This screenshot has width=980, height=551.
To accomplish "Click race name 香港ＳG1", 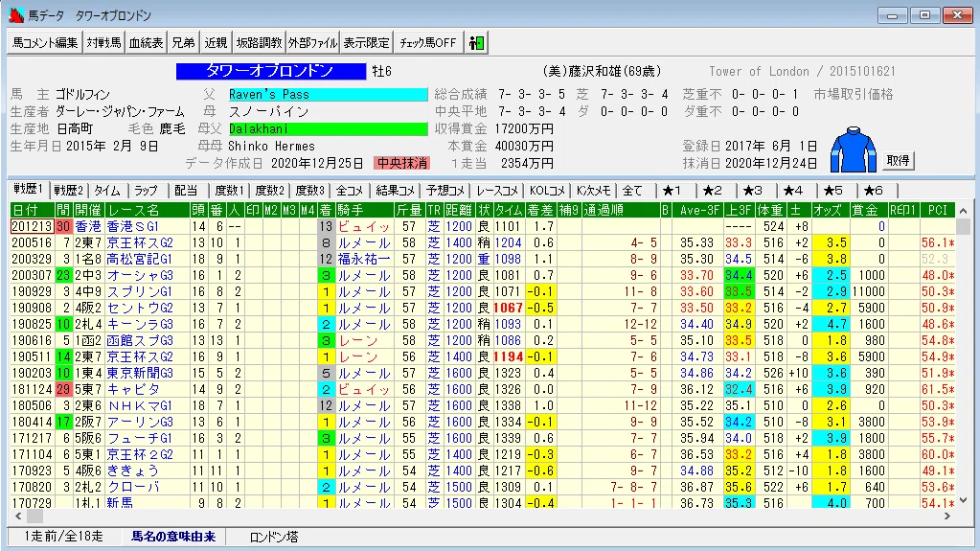I will [x=132, y=226].
